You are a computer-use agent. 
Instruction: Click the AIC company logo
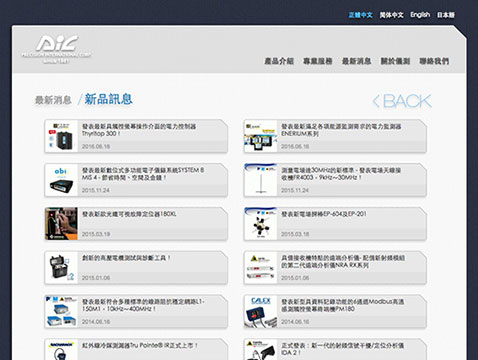pyautogui.click(x=56, y=49)
